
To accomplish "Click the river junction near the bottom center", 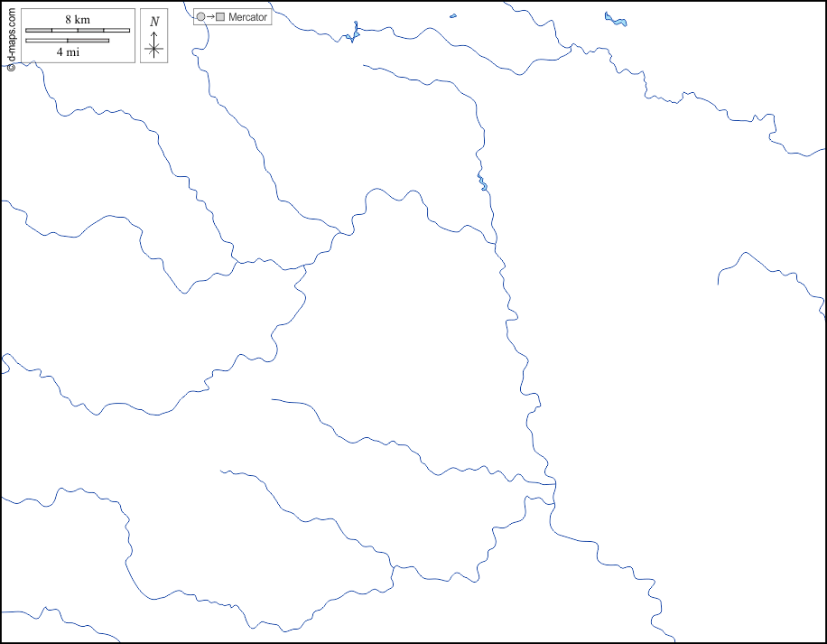I will pyautogui.click(x=393, y=567).
